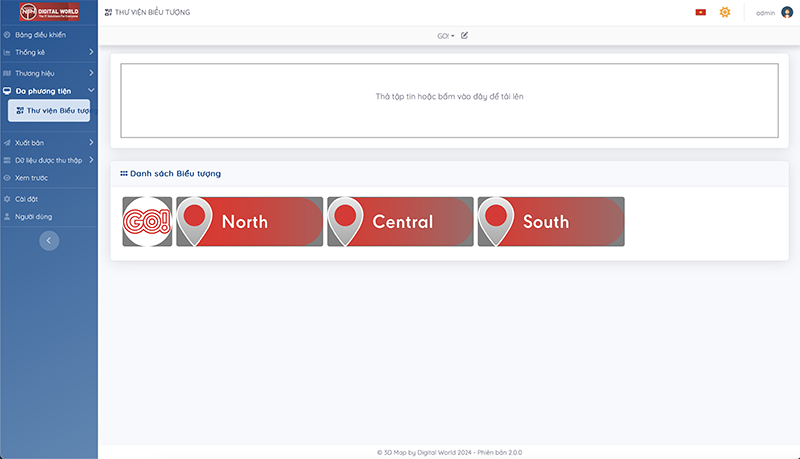
Task: Toggle the sun theme mode icon
Action: pyautogui.click(x=725, y=12)
